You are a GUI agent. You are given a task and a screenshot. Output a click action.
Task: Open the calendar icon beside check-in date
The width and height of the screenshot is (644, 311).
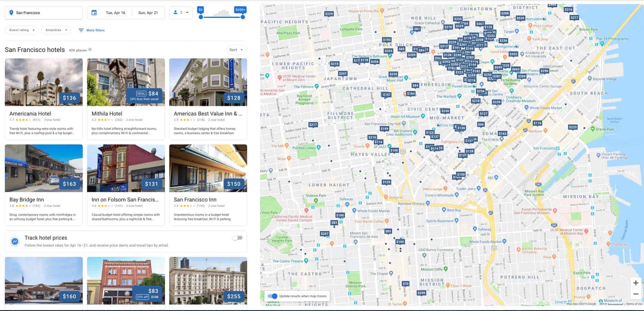(x=95, y=12)
